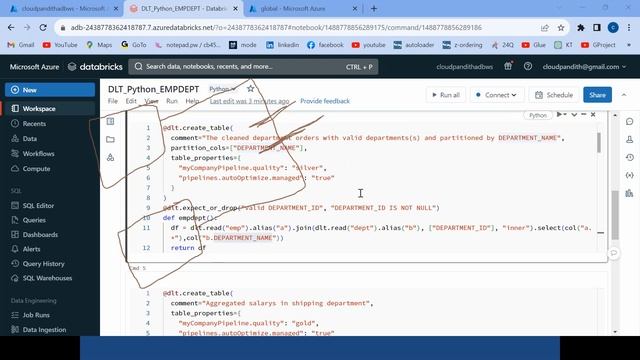This screenshot has height=360, width=640.
Task: Delete the cell with the X icon
Action: tap(593, 115)
